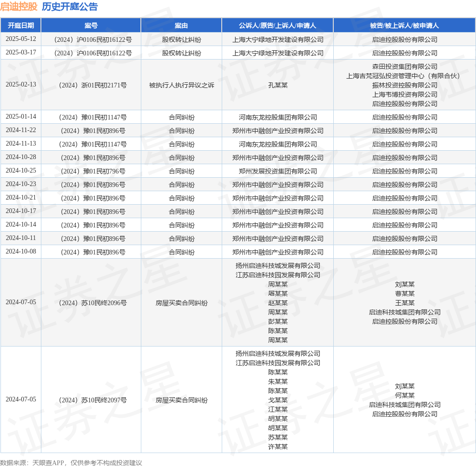Click the date 2025-01-14

(20, 117)
